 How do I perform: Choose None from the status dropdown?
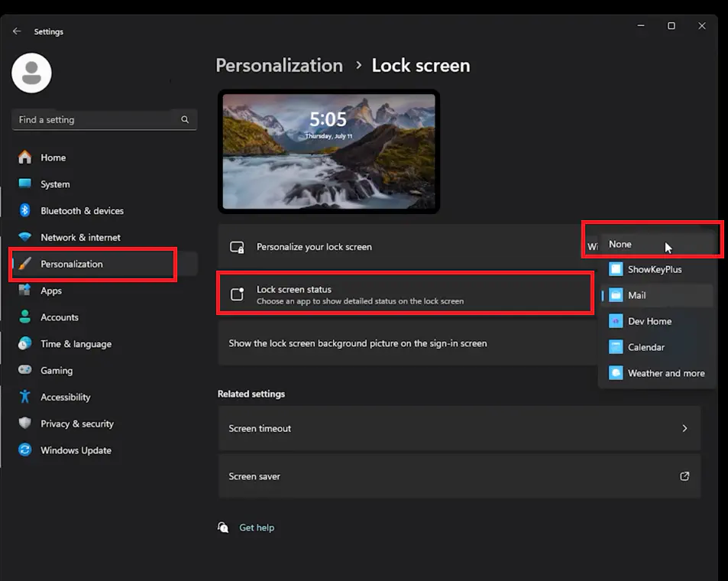pyautogui.click(x=620, y=245)
